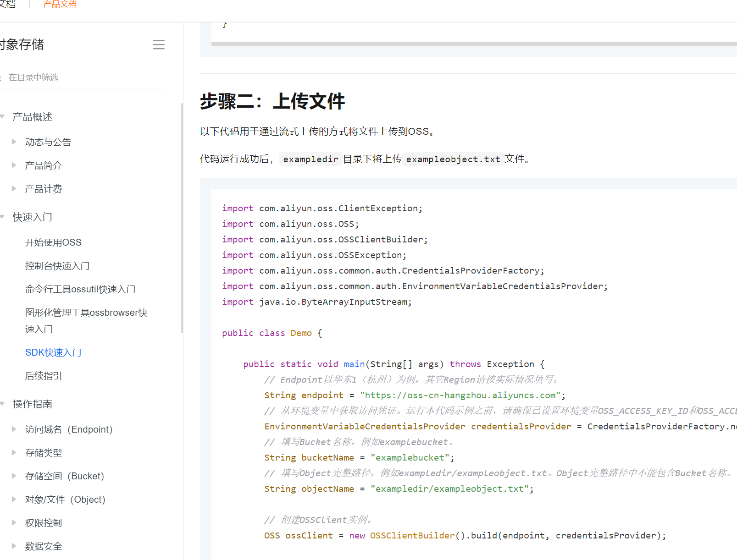Open 控制台快速入门 page
Viewport: 737px width, 560px height.
pos(57,266)
